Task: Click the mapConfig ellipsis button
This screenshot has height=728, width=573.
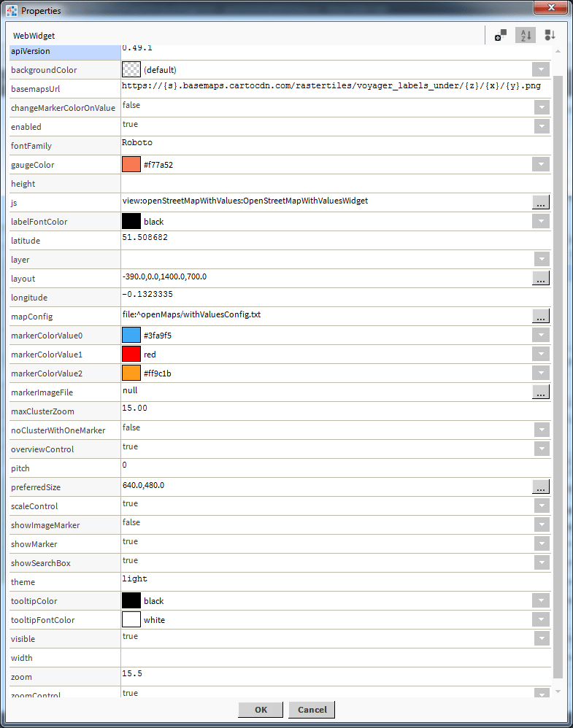Action: tap(541, 316)
